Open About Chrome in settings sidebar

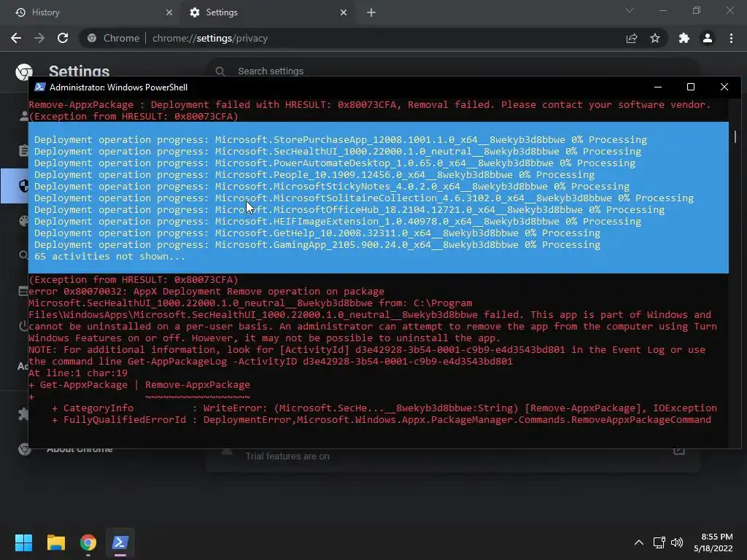80,450
